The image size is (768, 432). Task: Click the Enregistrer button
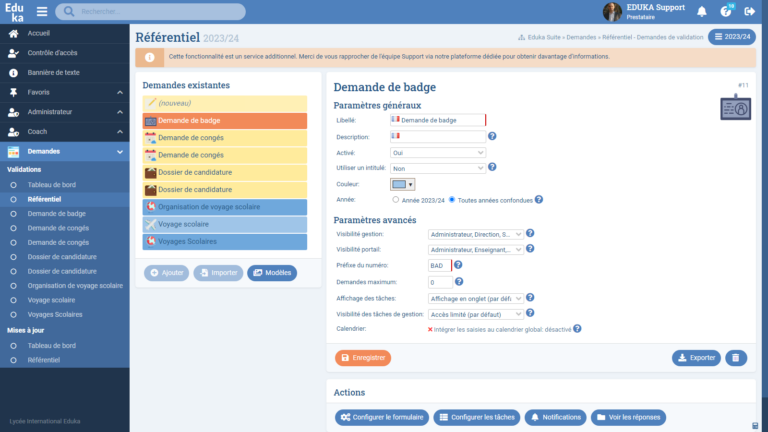click(363, 358)
